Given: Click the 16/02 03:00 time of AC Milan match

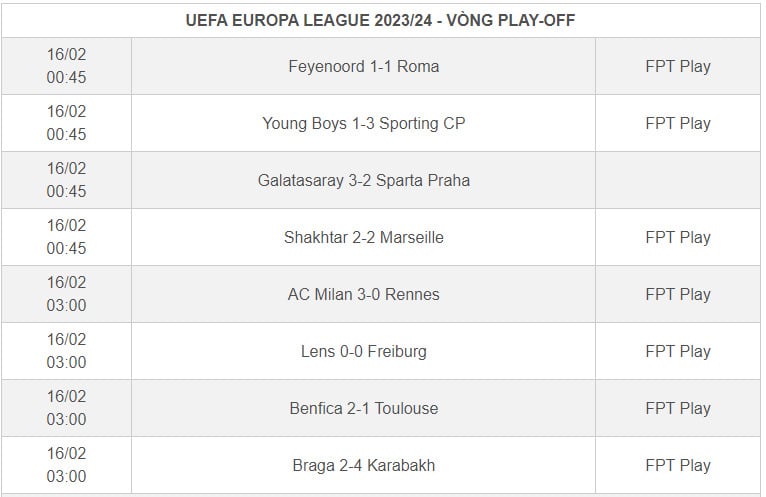Looking at the screenshot, I should [x=66, y=294].
